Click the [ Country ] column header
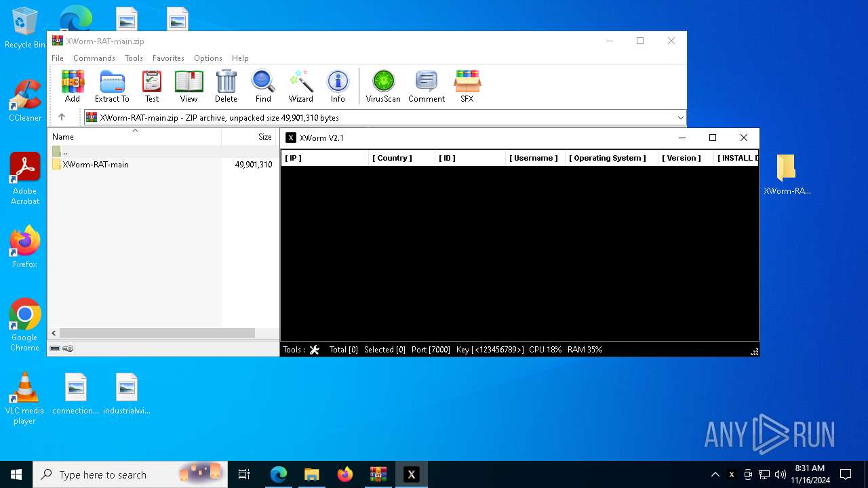 401,158
